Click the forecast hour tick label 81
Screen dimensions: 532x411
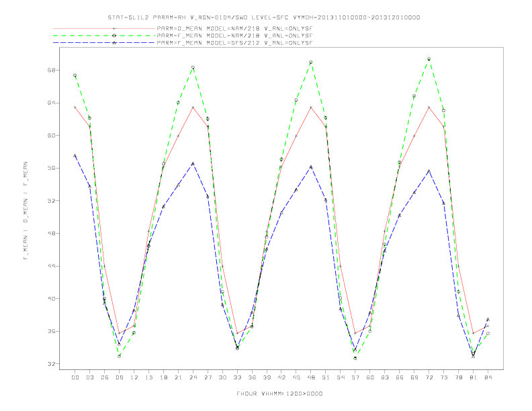[x=474, y=377]
